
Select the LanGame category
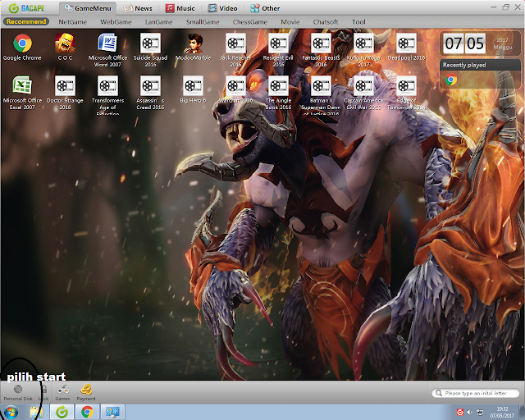158,22
